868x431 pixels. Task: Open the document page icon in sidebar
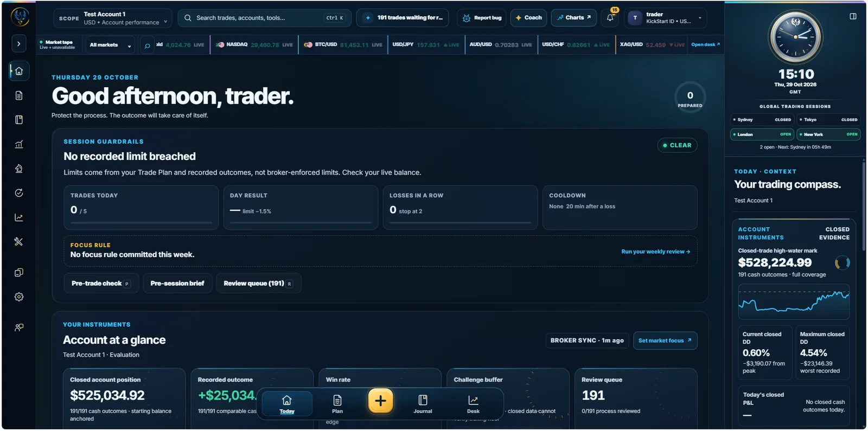(19, 95)
